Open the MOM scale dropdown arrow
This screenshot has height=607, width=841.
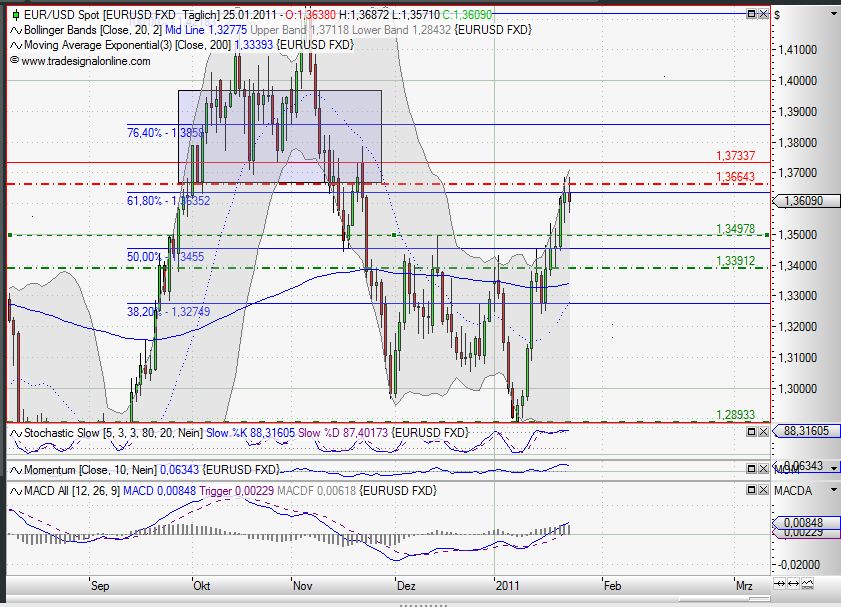[x=832, y=466]
